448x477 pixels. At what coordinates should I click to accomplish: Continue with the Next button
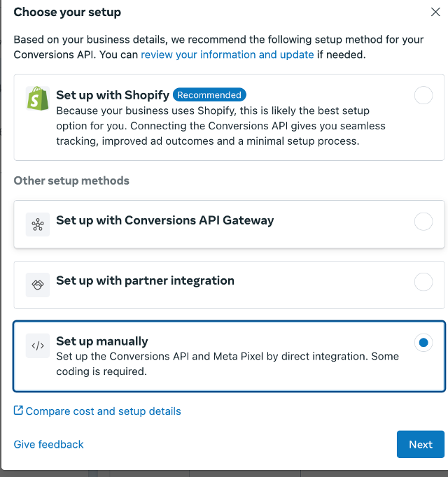point(421,444)
